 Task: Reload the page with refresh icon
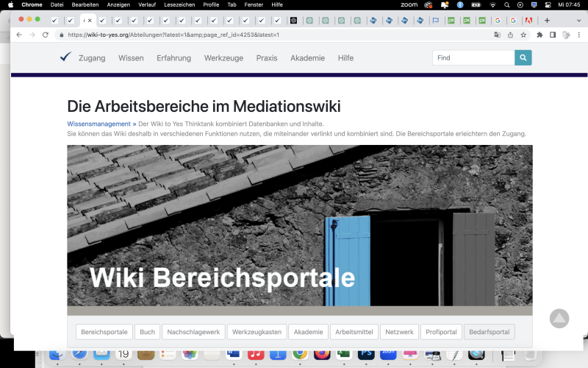click(46, 35)
